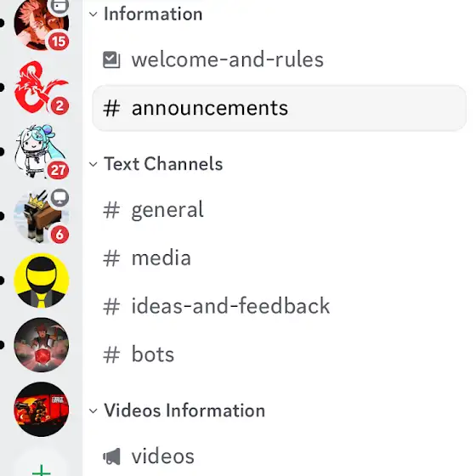The height and width of the screenshot is (476, 476).
Task: Open the ideas-and-feedback channel
Action: pos(279,306)
